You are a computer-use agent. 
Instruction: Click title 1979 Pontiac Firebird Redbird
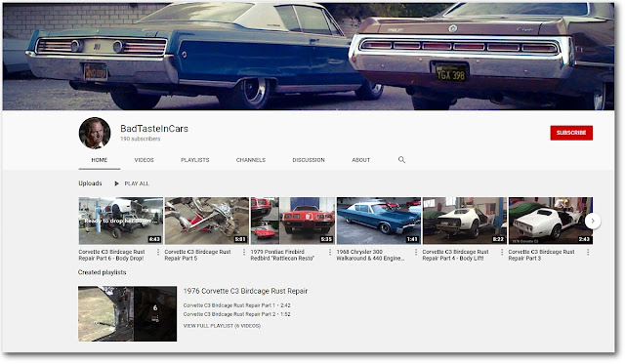[282, 256]
